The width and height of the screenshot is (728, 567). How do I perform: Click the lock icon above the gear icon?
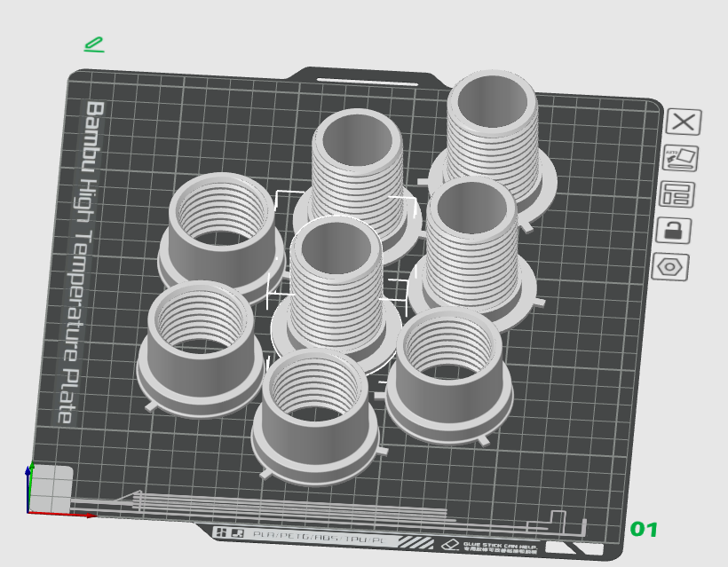pyautogui.click(x=673, y=228)
